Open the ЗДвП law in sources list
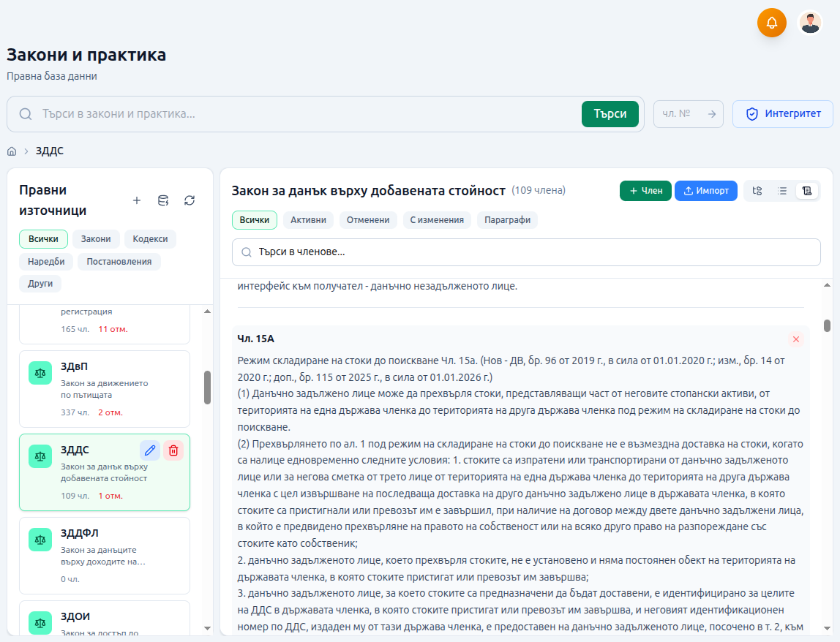This screenshot has width=840, height=642. pos(104,388)
